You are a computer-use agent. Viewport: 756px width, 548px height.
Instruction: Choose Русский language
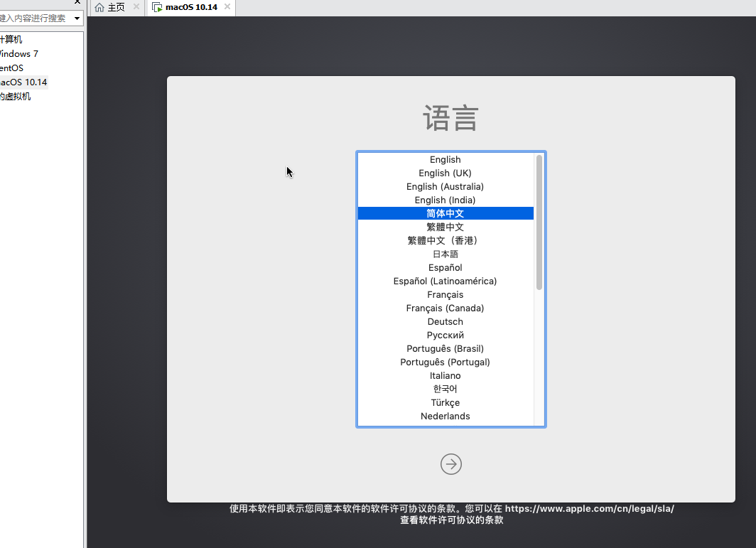(x=445, y=335)
